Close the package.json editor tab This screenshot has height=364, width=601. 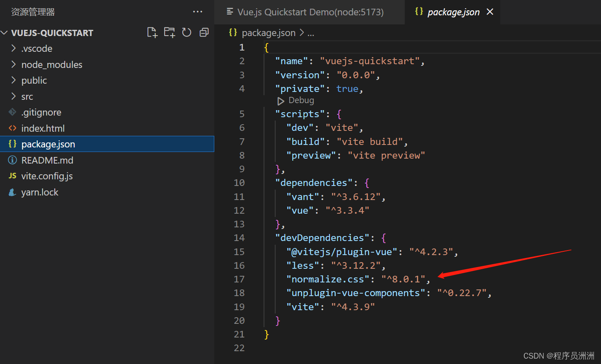pyautogui.click(x=490, y=12)
